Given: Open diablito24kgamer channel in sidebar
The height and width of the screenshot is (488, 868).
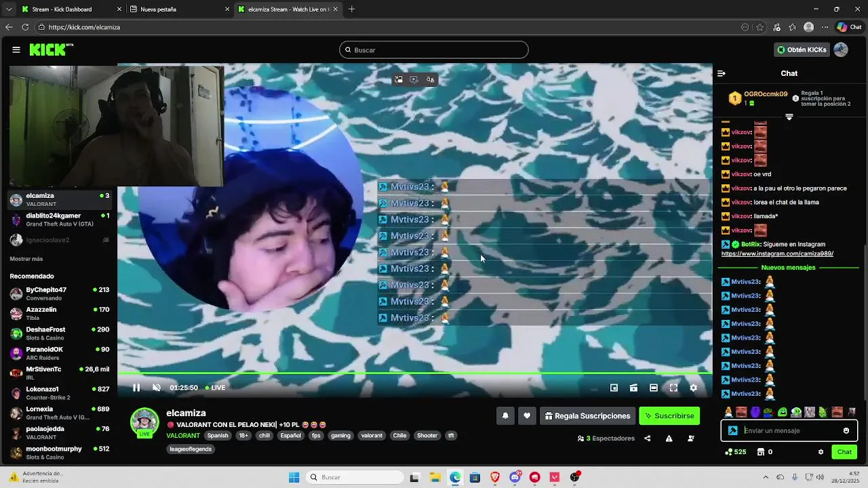Looking at the screenshot, I should click(x=60, y=220).
